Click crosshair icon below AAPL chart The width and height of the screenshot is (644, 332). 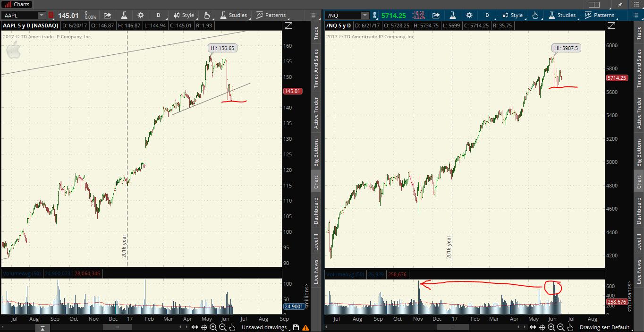(x=204, y=327)
